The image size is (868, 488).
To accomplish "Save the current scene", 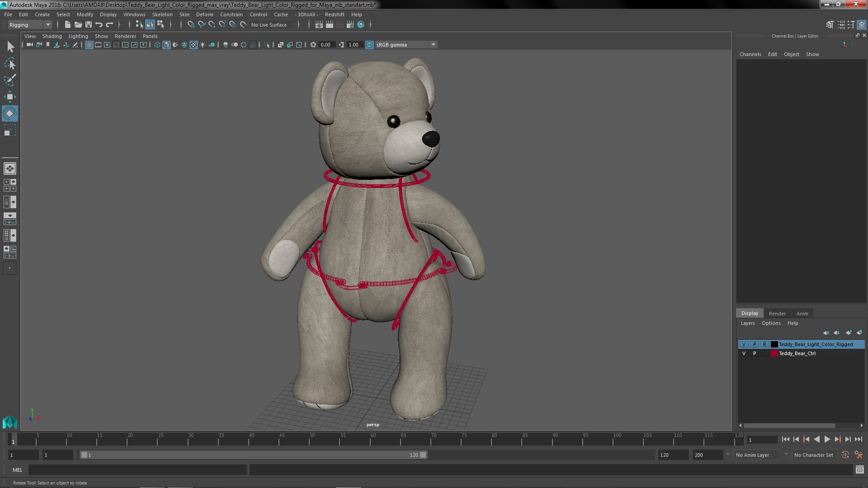I will pyautogui.click(x=89, y=24).
